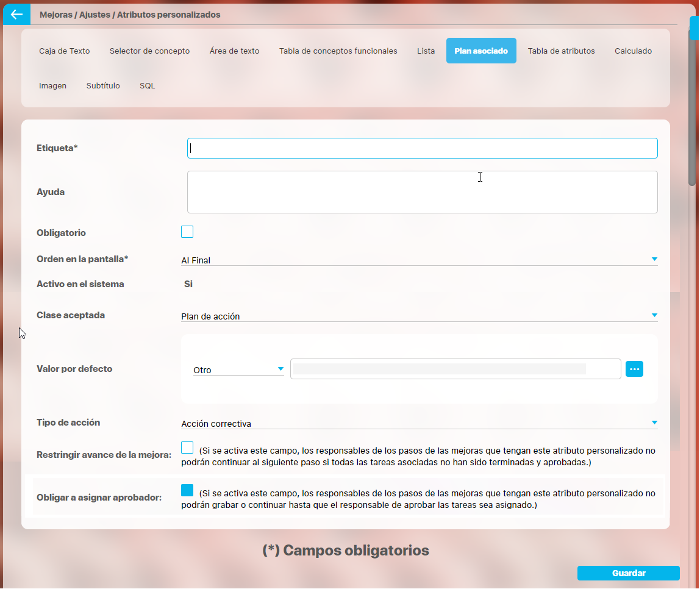This screenshot has height=589, width=700.
Task: Click the Plan asociado tab button
Action: tap(481, 51)
